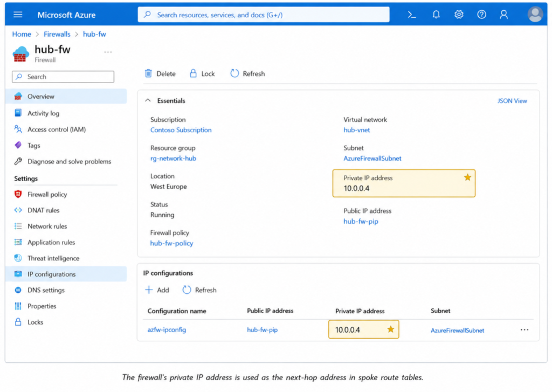Open AzureFirewallSubnet link in table row
Screen dimensions: 552x392
coord(457,331)
